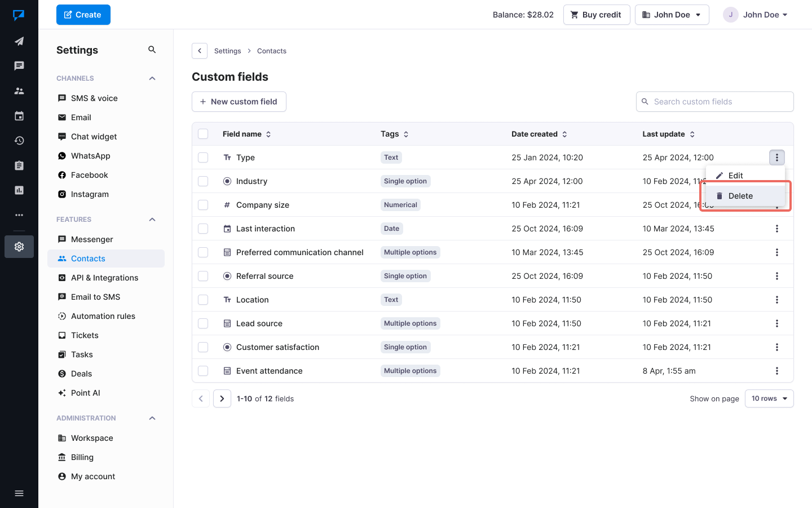Click the Buy credit button
The image size is (812, 508).
click(x=596, y=15)
